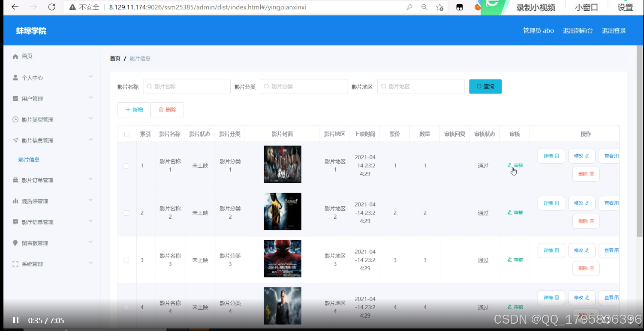Click the browser address bar URL
This screenshot has width=644, height=331.
click(208, 7)
